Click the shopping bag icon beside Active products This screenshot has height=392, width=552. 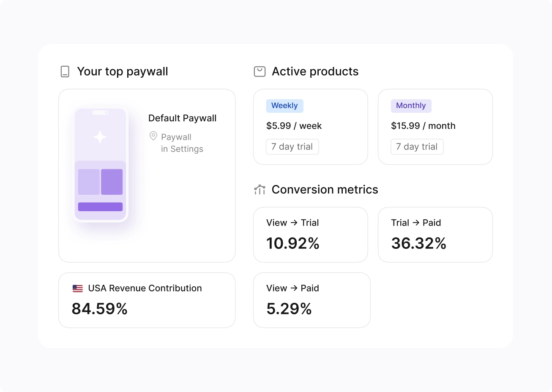tap(260, 71)
